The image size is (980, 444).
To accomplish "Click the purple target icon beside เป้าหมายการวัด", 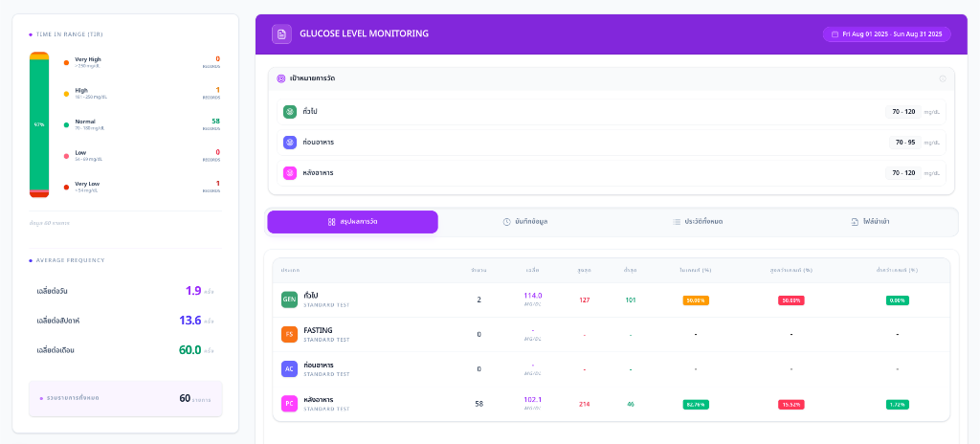I will click(x=281, y=78).
